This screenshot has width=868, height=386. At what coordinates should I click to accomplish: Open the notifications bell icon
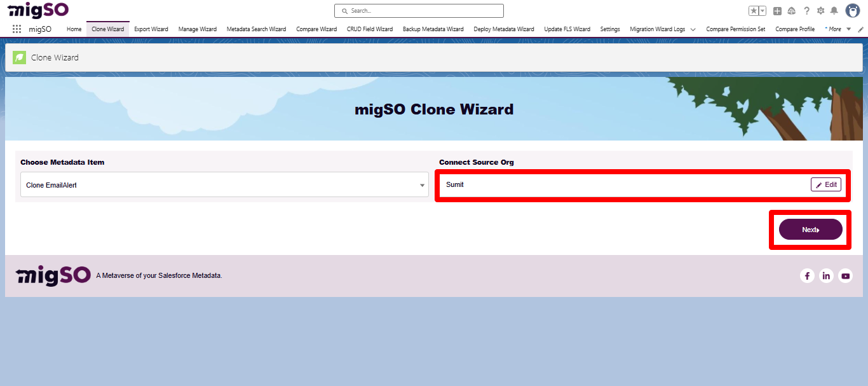pyautogui.click(x=834, y=11)
